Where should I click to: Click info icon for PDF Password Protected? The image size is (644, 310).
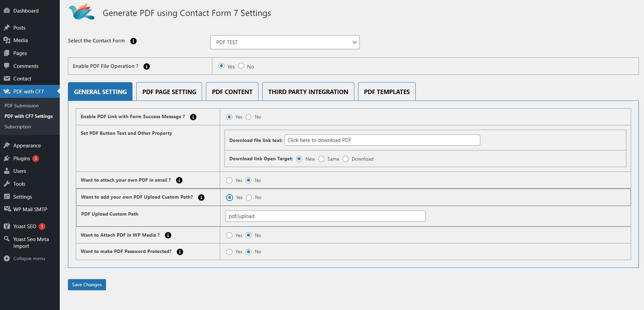click(x=180, y=252)
